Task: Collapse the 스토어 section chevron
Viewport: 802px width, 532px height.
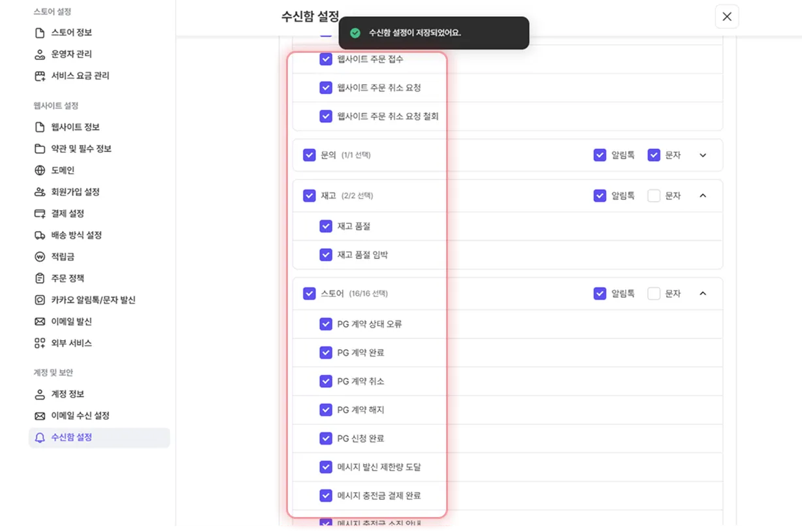Action: [703, 294]
